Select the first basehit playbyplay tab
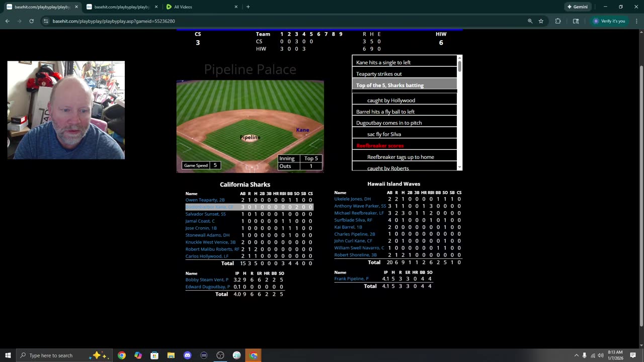Viewport: 644px width, 362px height. [42, 7]
